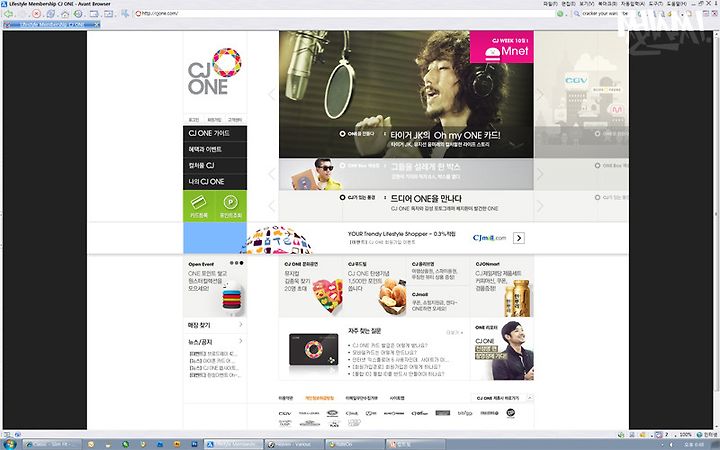Click the bibigo logo in footer
Viewport: 720px width, 450px height.
tap(465, 413)
